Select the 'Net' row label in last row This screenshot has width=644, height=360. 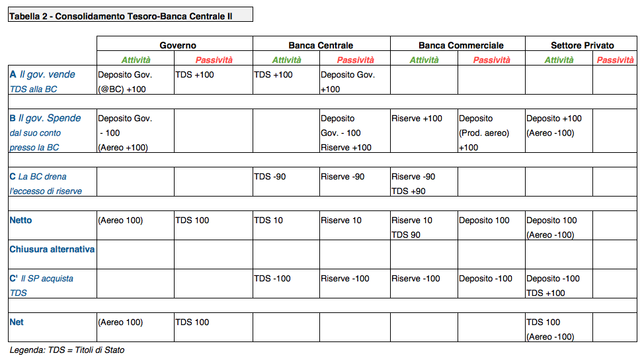[x=17, y=322]
